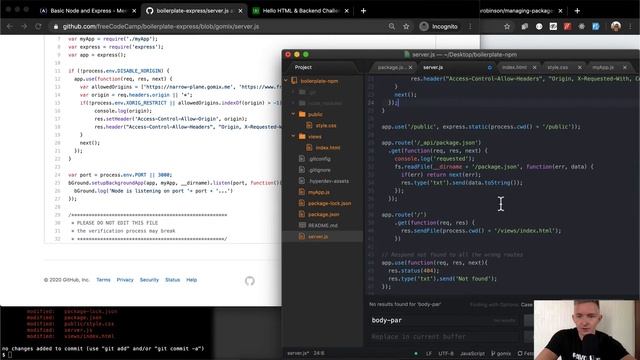Viewport: 640px width, 360px height.
Task: Close the index.html editor tab
Action: click(534, 67)
